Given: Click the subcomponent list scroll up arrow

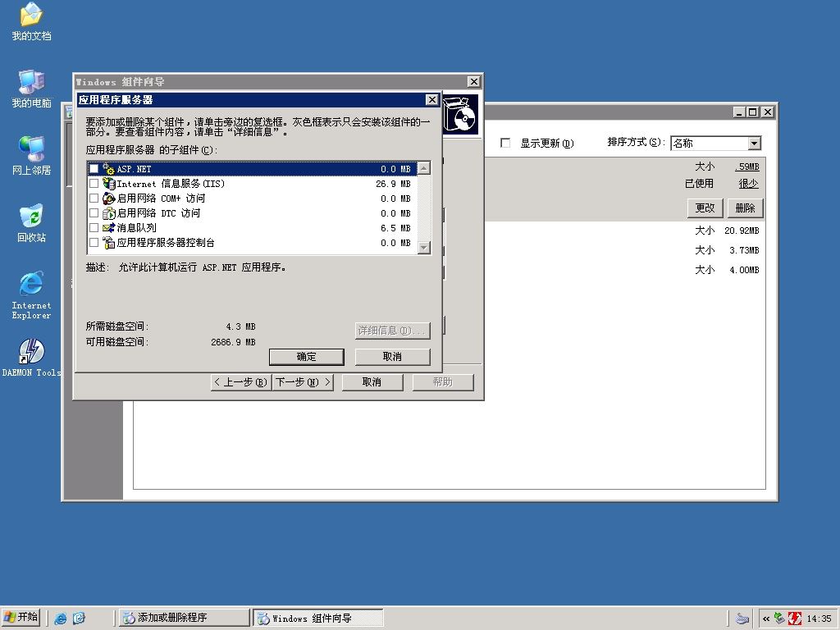Looking at the screenshot, I should [x=424, y=168].
